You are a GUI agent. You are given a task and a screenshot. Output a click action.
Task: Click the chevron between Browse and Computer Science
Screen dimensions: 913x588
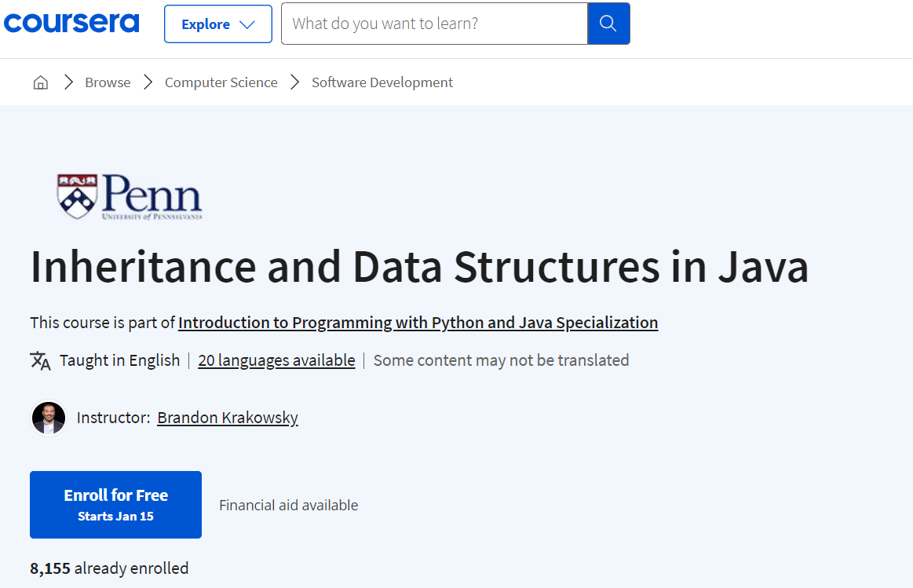tap(148, 82)
